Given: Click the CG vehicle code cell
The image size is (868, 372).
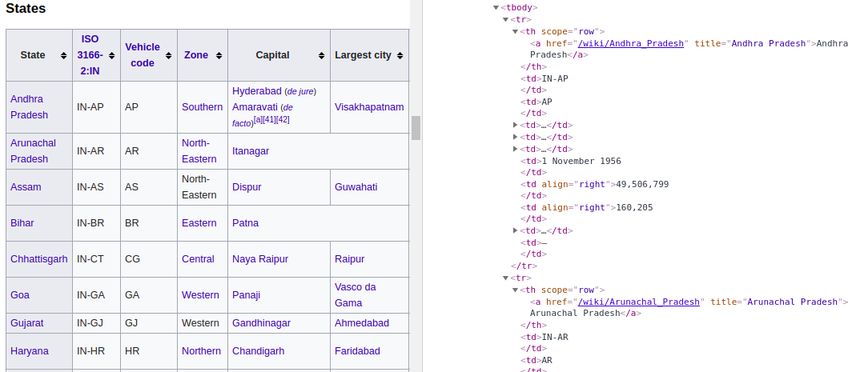Looking at the screenshot, I should click(x=149, y=259).
